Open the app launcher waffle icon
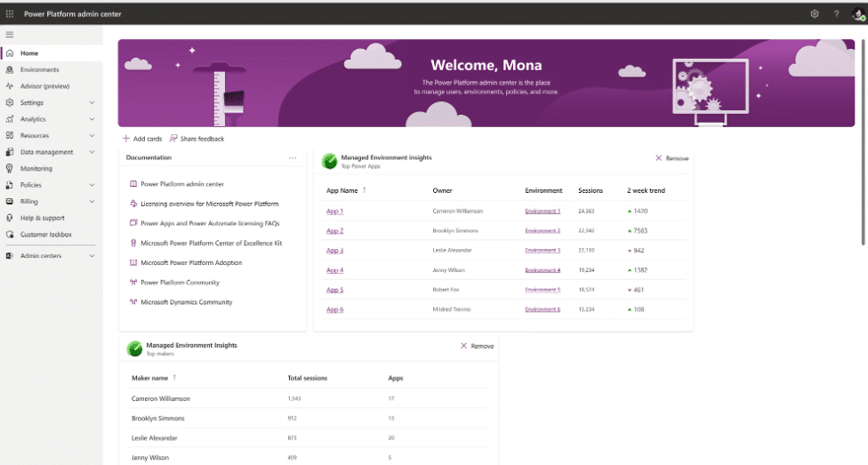This screenshot has width=868, height=465. tap(10, 14)
